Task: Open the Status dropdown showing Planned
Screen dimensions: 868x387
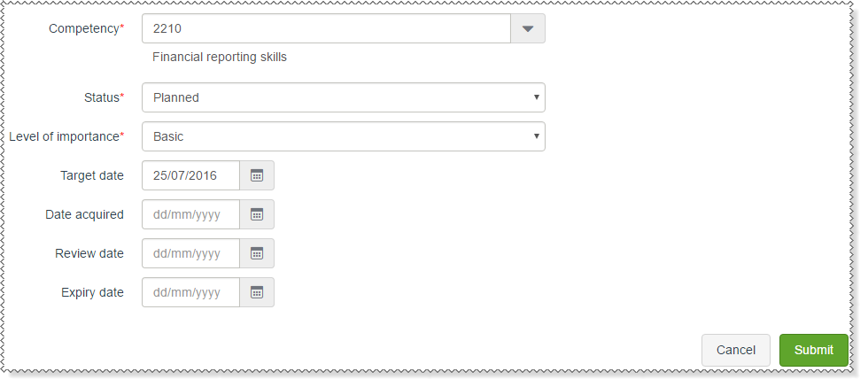Action: tap(343, 97)
